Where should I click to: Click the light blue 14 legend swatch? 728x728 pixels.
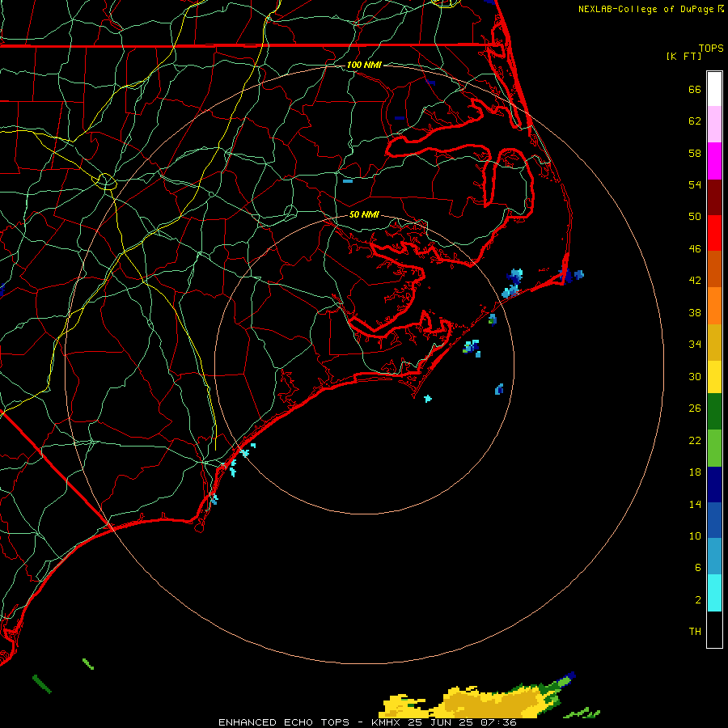coord(714,557)
